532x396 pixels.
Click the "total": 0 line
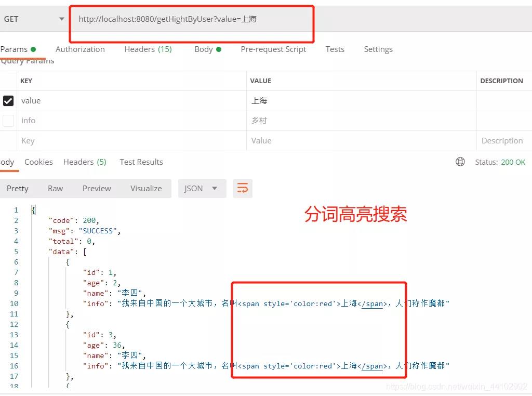[72, 242]
